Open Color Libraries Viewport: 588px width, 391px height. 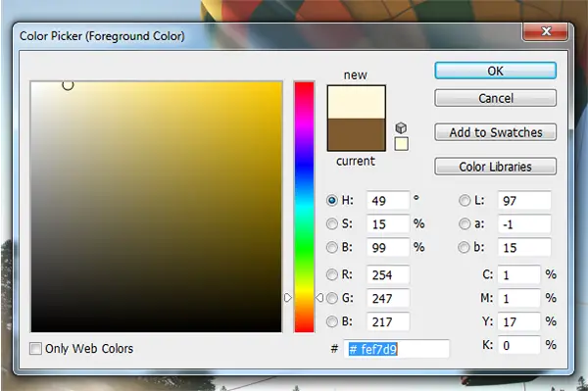[x=495, y=167]
